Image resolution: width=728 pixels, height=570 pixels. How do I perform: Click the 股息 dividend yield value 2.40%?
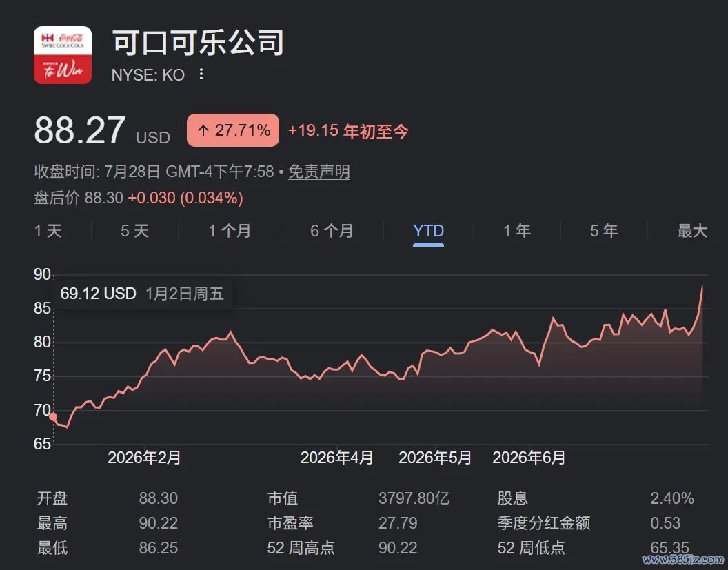672,498
